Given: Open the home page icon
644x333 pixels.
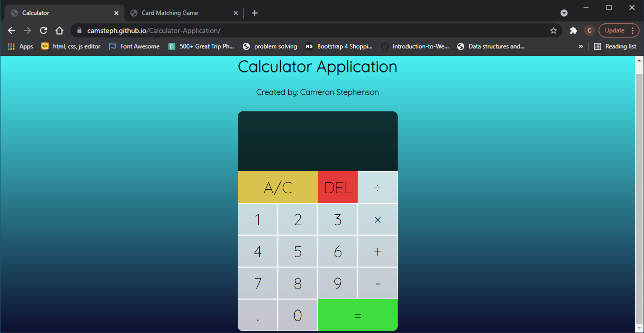Looking at the screenshot, I should click(x=59, y=30).
